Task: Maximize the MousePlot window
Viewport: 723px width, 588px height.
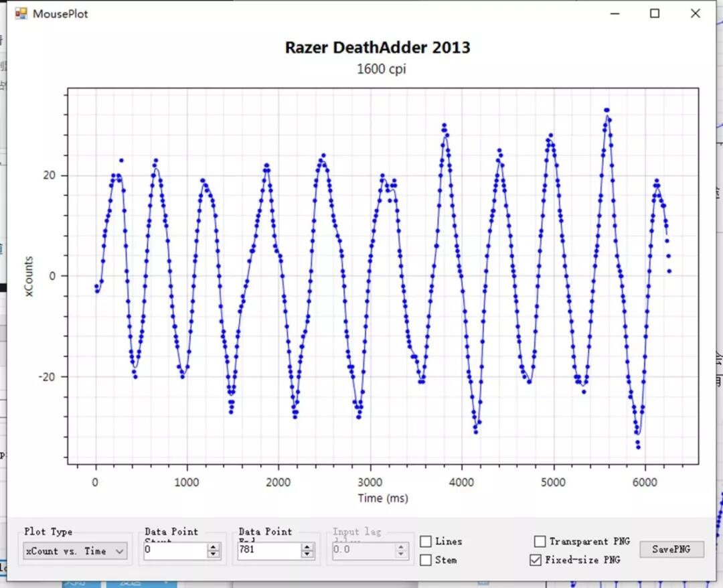Action: pyautogui.click(x=654, y=13)
